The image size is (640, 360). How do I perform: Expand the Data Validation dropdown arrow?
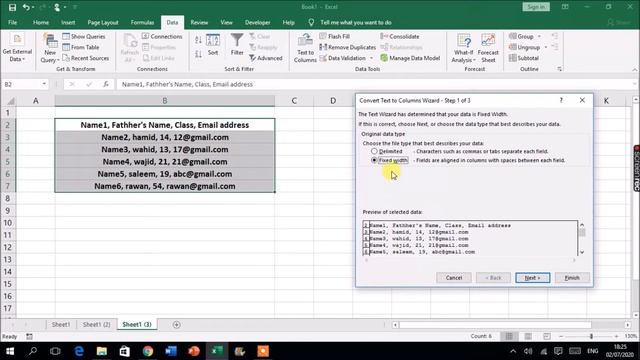coord(371,58)
